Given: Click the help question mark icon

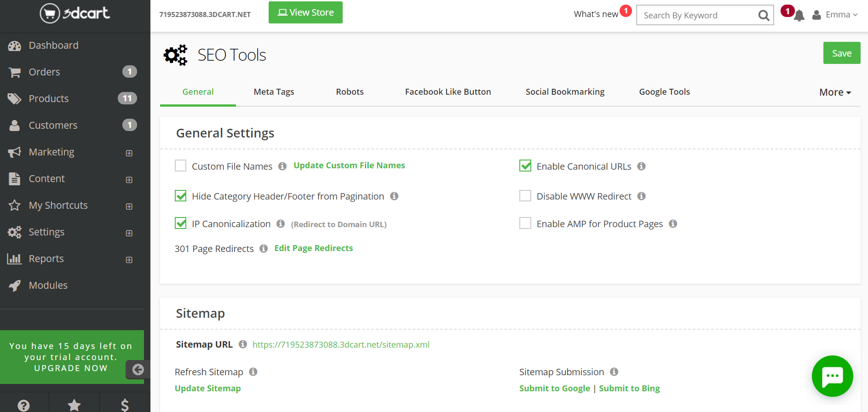Looking at the screenshot, I should pos(23,405).
